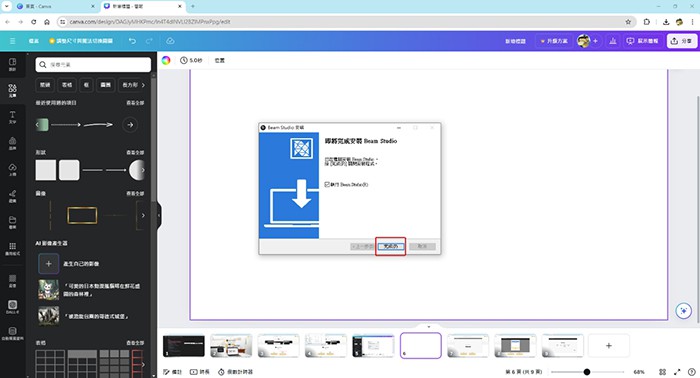Open the analytics bar chart icon
Image resolution: width=700 pixels, height=378 pixels.
coord(613,41)
